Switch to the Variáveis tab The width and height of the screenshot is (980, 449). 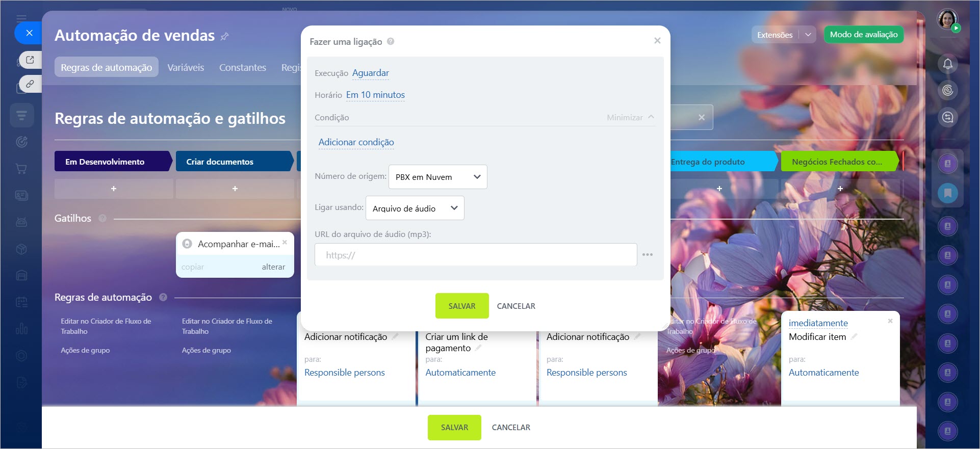click(x=186, y=67)
